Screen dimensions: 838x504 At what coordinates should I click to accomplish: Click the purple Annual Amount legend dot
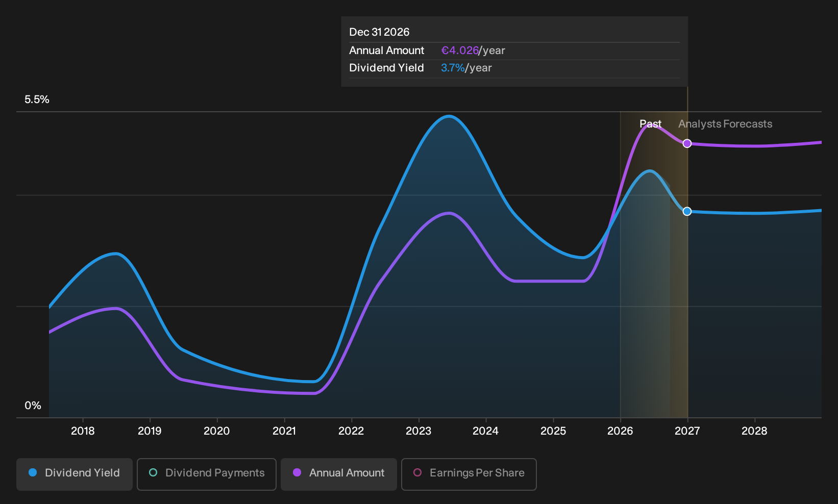pyautogui.click(x=297, y=473)
